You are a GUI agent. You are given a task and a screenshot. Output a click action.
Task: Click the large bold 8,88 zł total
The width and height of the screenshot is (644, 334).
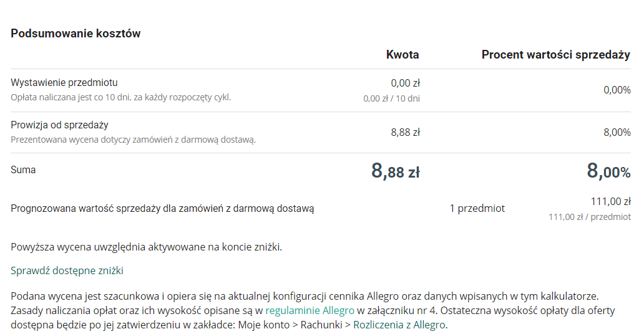click(395, 171)
